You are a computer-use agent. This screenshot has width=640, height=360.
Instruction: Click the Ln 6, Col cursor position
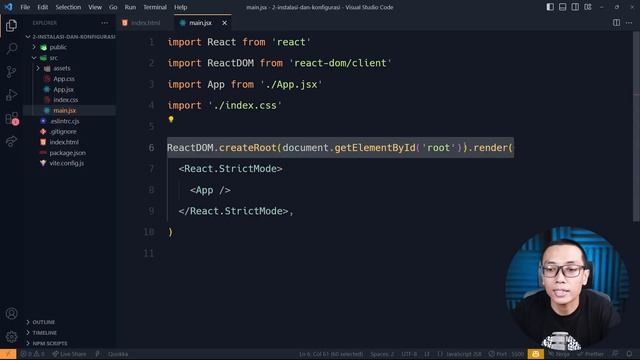[x=331, y=354]
